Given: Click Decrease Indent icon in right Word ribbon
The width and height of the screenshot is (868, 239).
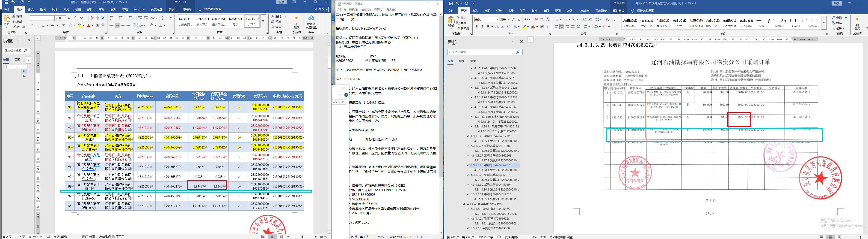Looking at the screenshot, I should 585,20.
